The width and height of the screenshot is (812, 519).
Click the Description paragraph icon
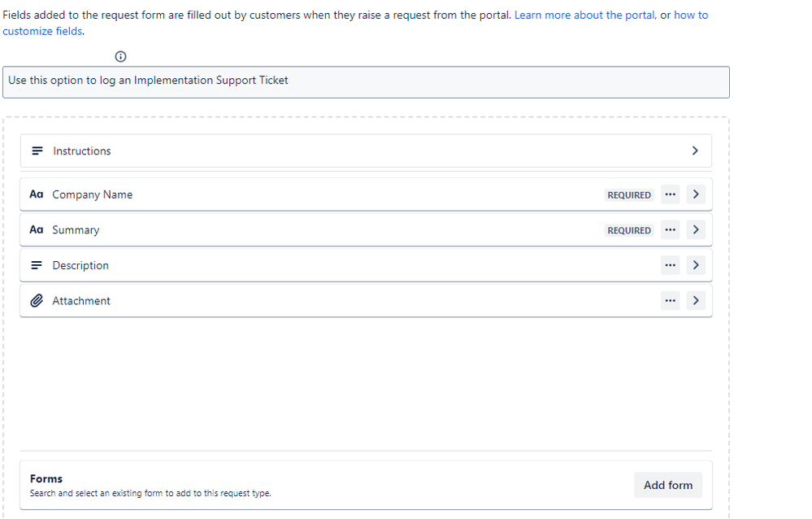coord(37,265)
